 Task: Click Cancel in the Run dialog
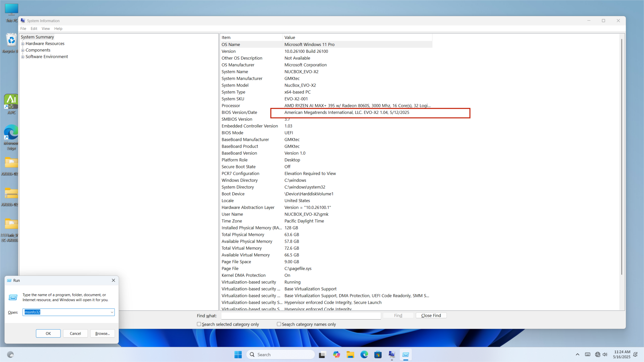pyautogui.click(x=75, y=333)
